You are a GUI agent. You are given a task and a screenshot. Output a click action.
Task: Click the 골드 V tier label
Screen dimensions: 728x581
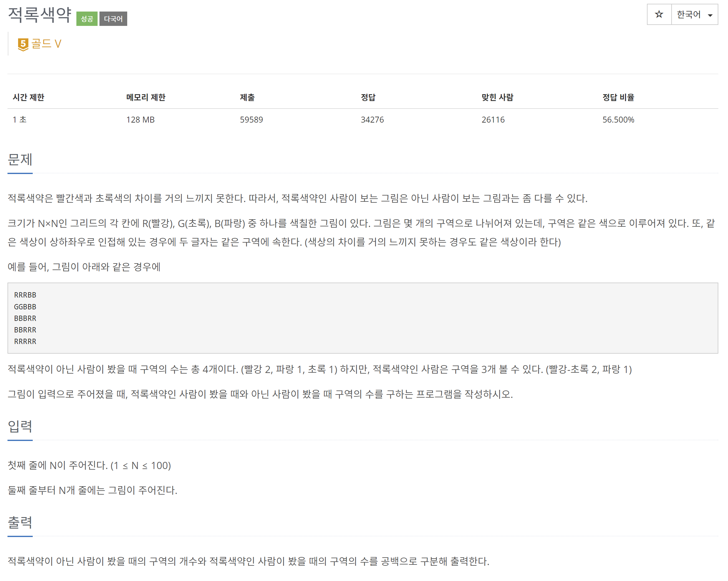tap(46, 44)
